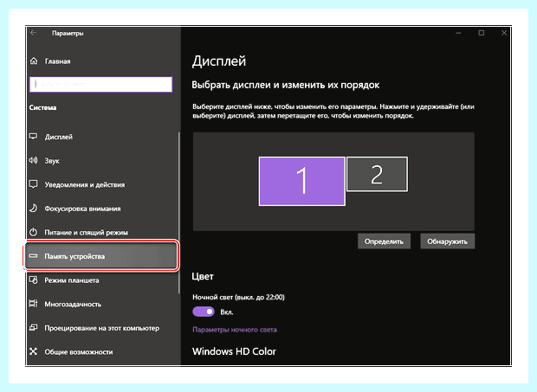
Task: Click the Фокусировка внимания moon icon
Action: coord(33,209)
